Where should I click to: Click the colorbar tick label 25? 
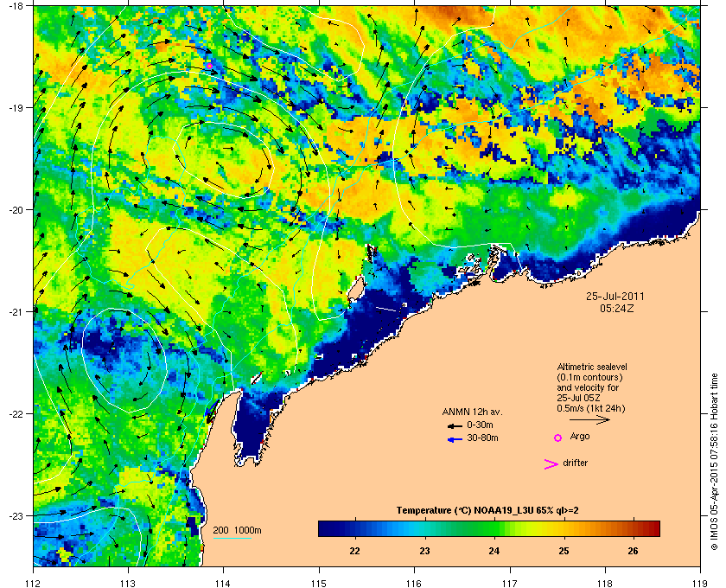[564, 551]
